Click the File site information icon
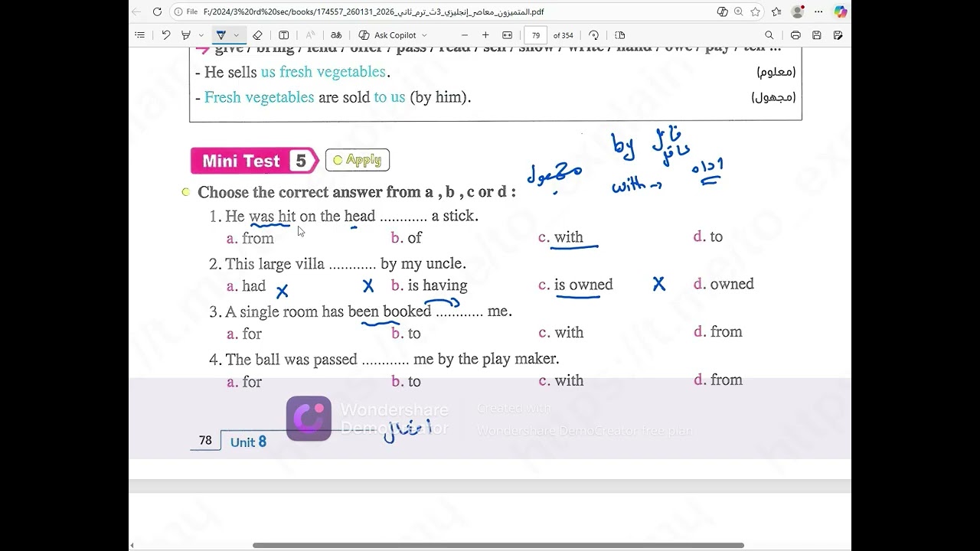The image size is (980, 551). (x=186, y=11)
